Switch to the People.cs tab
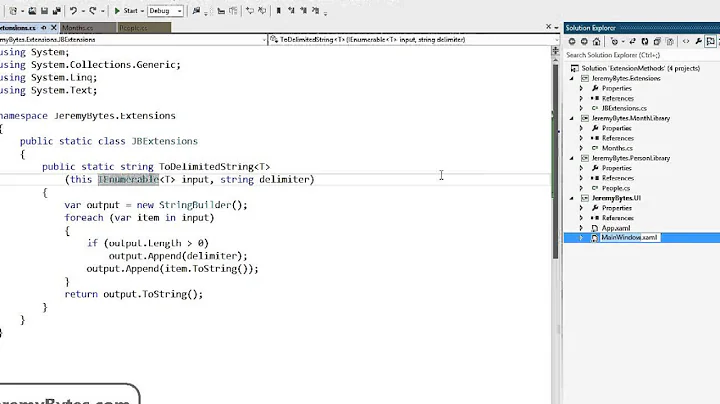This screenshot has width=720, height=404. click(143, 28)
